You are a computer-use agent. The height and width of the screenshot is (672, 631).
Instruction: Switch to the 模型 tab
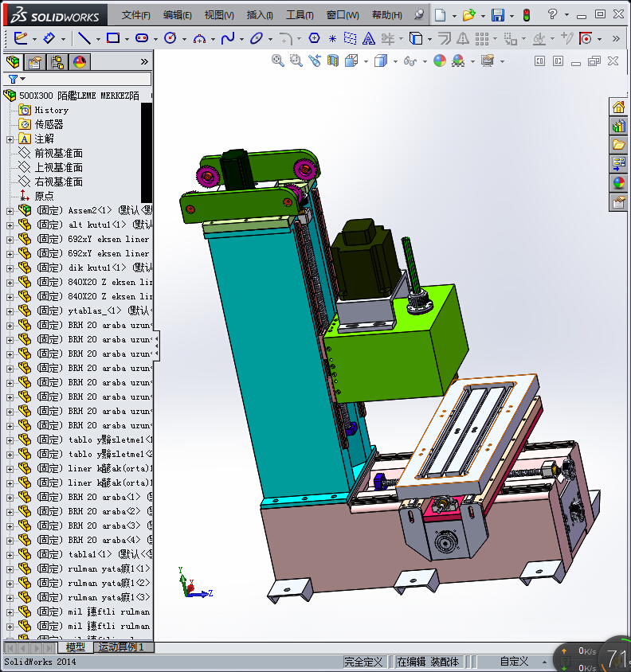(76, 647)
